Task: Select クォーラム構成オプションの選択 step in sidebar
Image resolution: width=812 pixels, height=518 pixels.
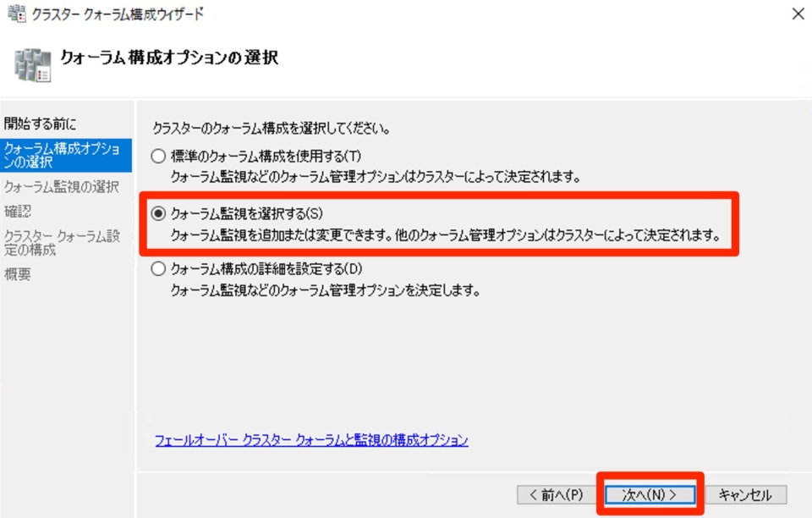Action: (66, 156)
